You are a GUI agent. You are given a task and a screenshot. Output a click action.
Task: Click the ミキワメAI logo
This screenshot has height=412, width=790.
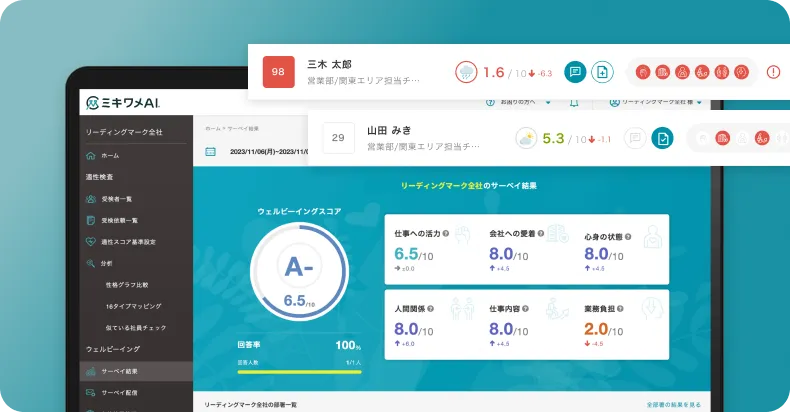coord(123,103)
